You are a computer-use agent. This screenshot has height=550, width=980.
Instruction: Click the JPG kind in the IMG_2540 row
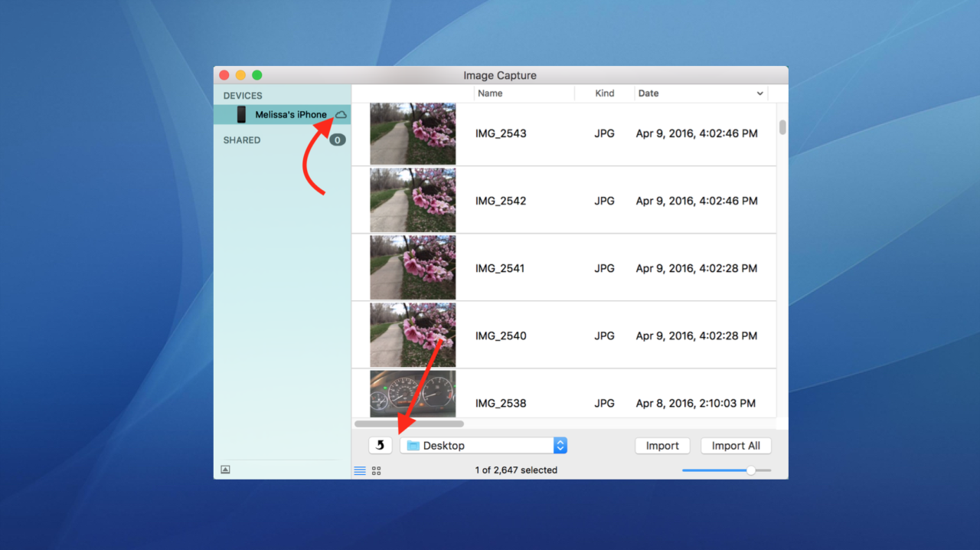(x=605, y=336)
